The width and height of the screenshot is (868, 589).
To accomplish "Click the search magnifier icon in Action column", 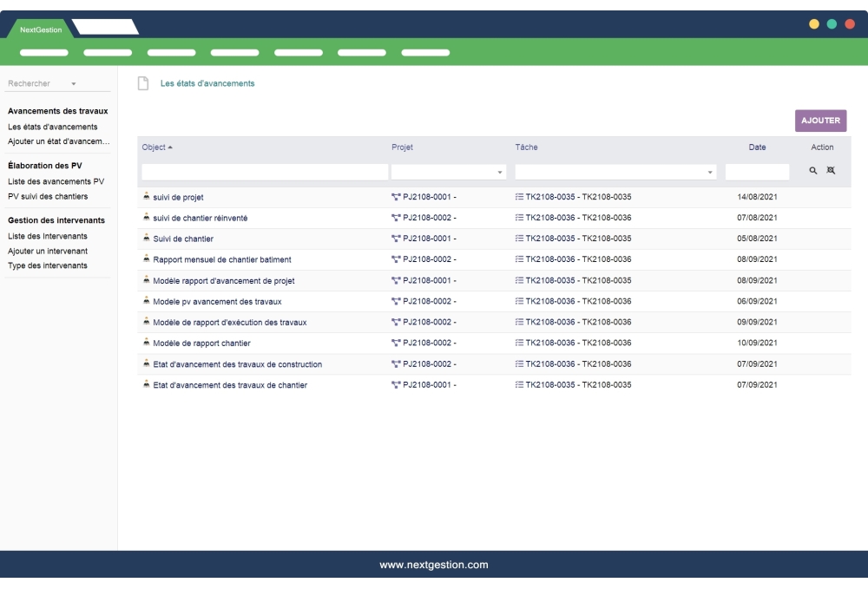I will [813, 172].
